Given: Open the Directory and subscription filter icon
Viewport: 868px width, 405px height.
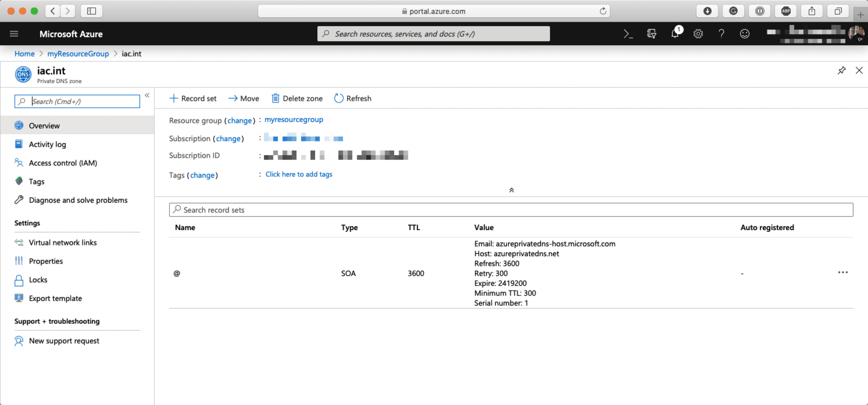Looking at the screenshot, I should coord(651,34).
